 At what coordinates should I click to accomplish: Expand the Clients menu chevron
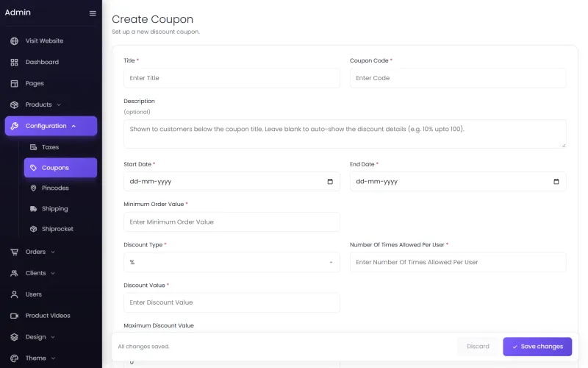(53, 273)
